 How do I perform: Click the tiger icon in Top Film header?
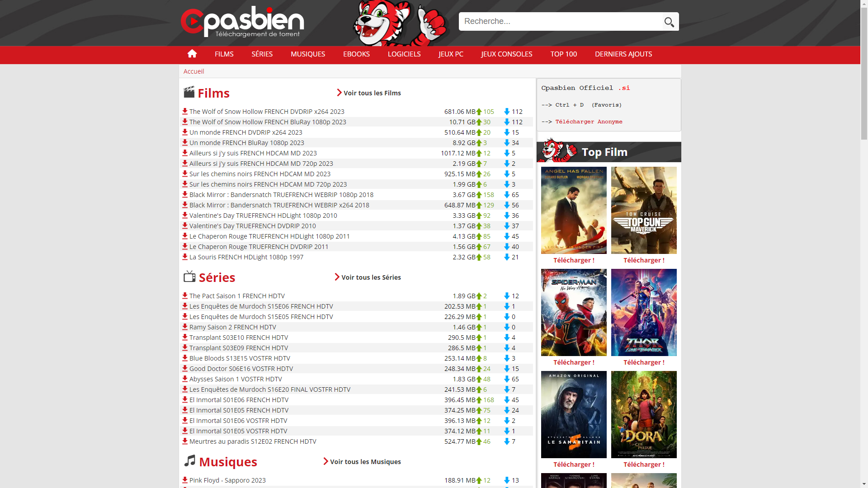558,150
